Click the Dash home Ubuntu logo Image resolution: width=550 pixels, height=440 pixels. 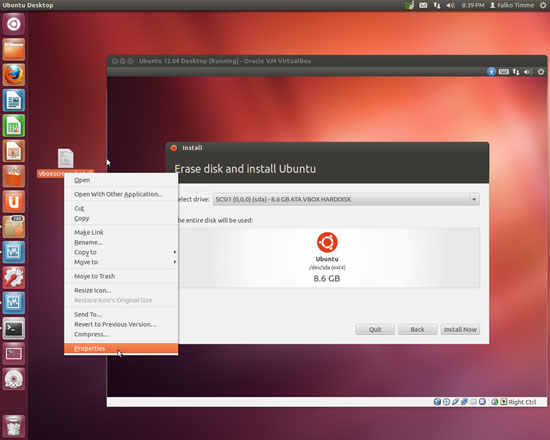pyautogui.click(x=14, y=24)
